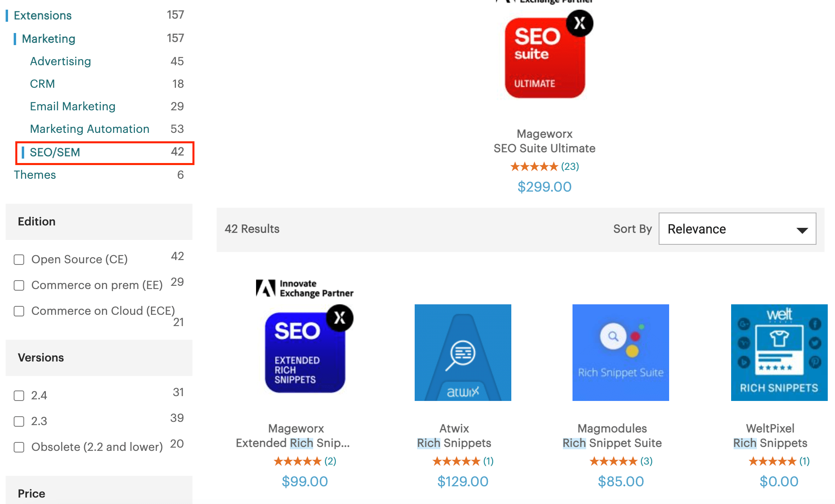This screenshot has width=835, height=504.
Task: Collapse the Edition filter section header
Action: pos(99,222)
